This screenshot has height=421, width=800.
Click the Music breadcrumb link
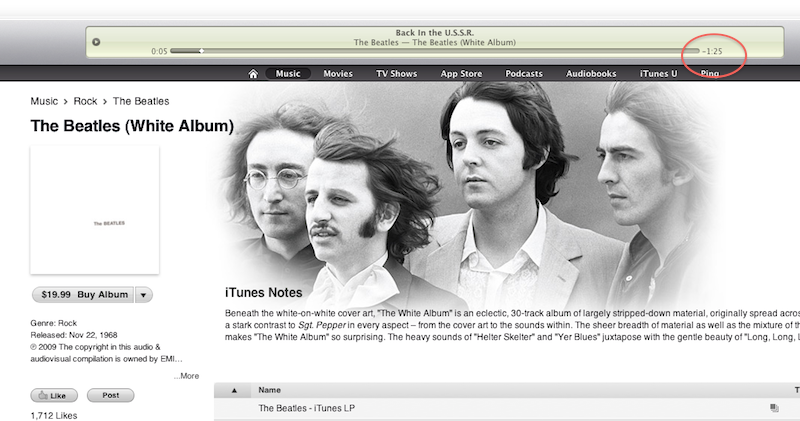pos(44,101)
